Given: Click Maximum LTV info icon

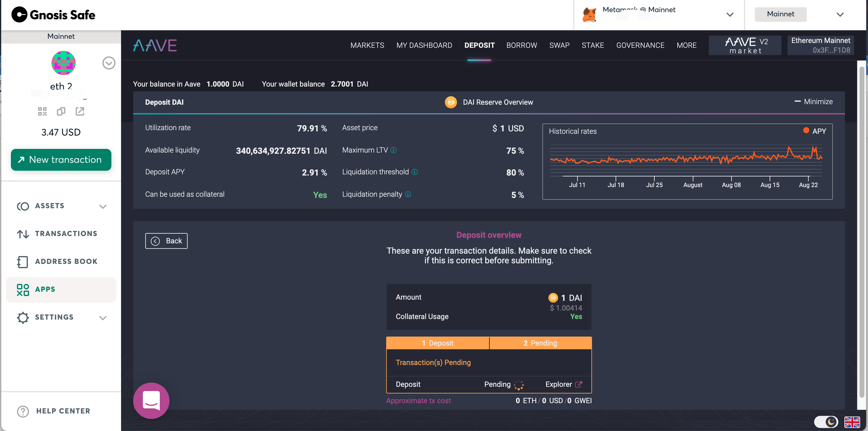Looking at the screenshot, I should point(393,150).
